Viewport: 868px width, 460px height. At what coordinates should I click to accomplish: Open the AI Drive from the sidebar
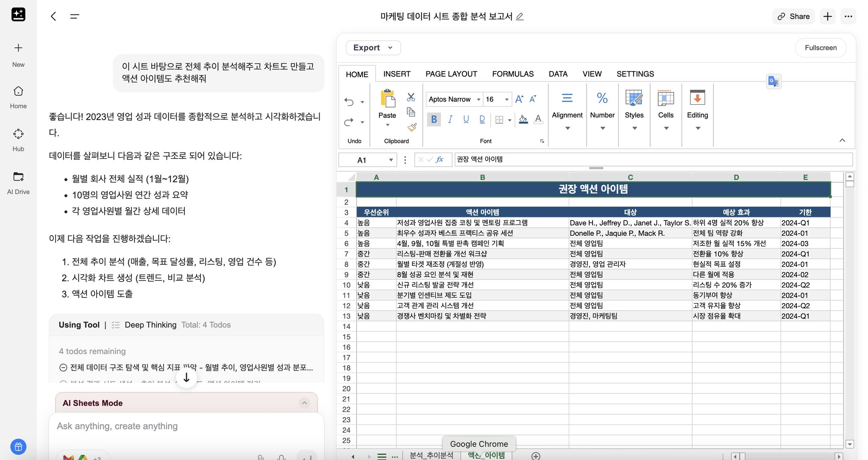pyautogui.click(x=18, y=182)
